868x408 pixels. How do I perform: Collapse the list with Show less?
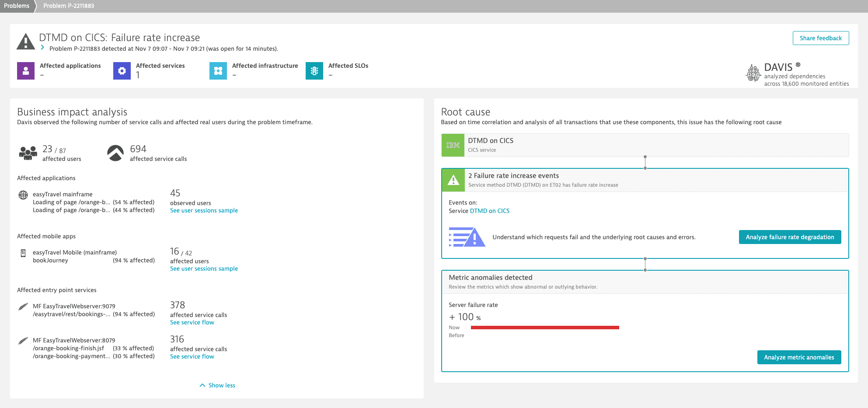[217, 385]
